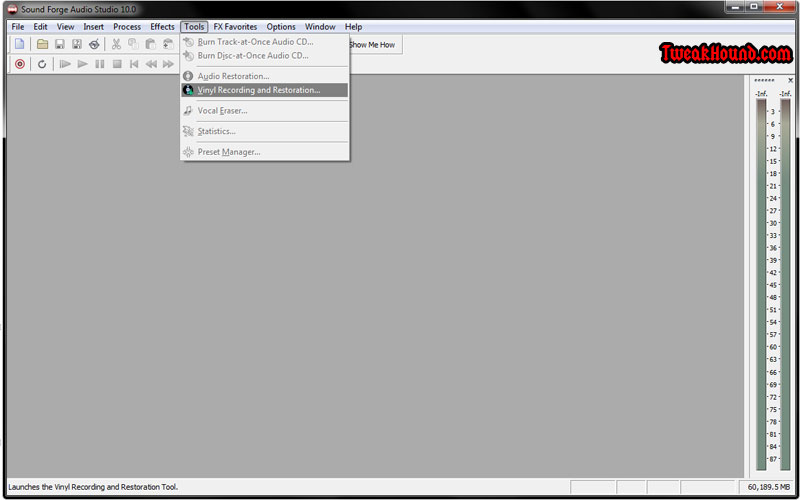
Task: Click the Rewind transport button
Action: tap(151, 64)
